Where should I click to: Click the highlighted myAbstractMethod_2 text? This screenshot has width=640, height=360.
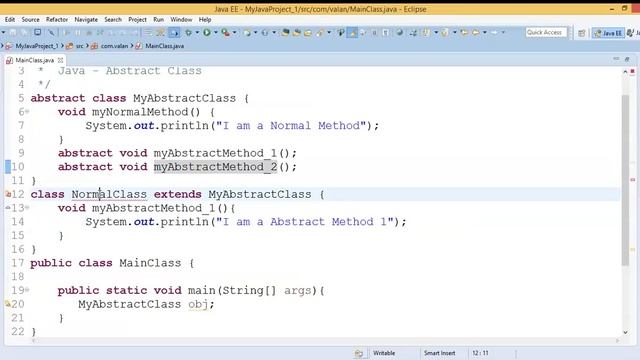215,167
